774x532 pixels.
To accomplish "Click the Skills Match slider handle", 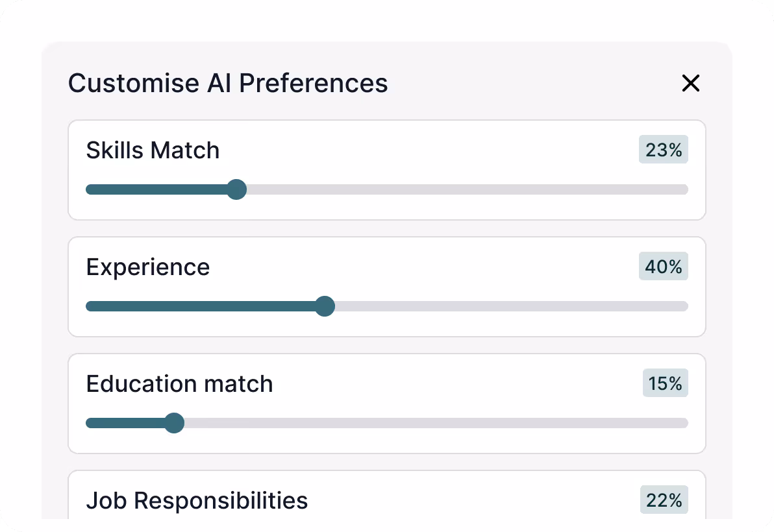I will [x=236, y=189].
